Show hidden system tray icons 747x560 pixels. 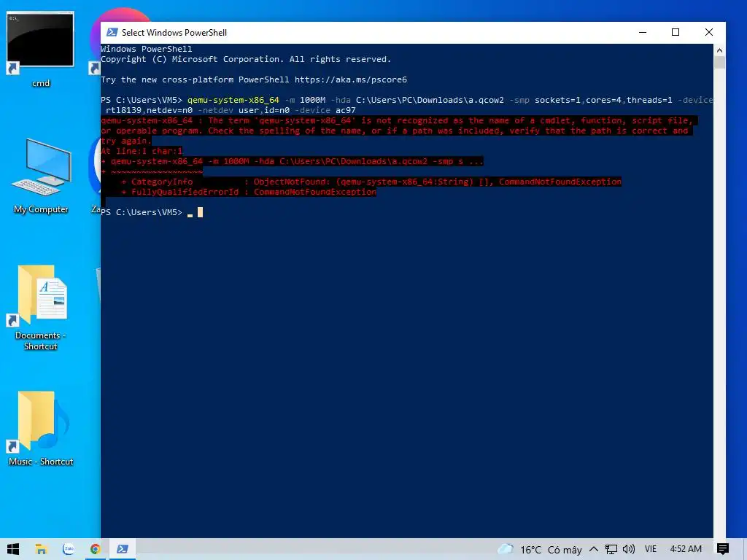coord(594,549)
